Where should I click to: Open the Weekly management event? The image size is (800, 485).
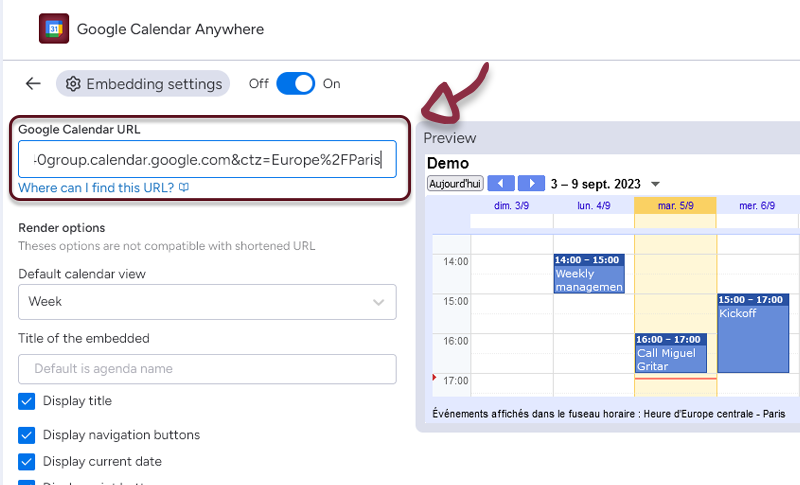tap(589, 274)
